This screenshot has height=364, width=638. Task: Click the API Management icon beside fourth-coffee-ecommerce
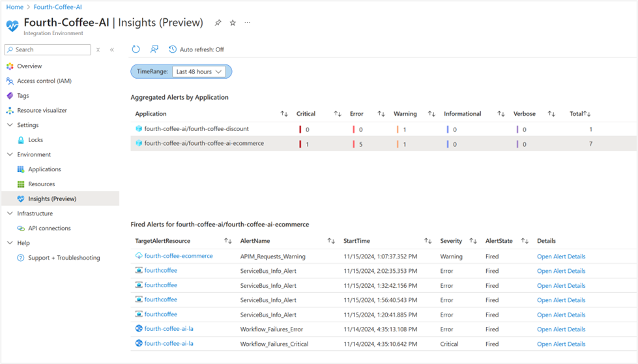point(139,256)
